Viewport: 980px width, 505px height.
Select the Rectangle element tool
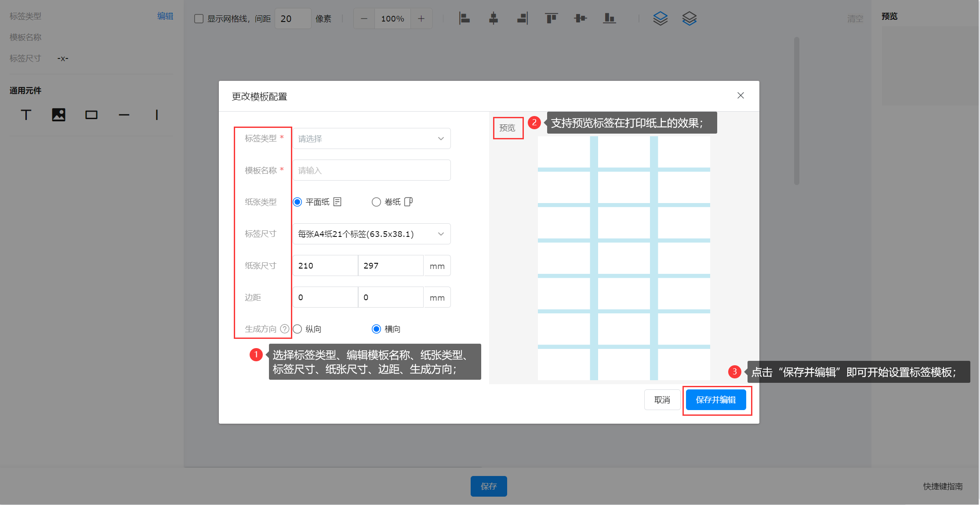pyautogui.click(x=91, y=115)
